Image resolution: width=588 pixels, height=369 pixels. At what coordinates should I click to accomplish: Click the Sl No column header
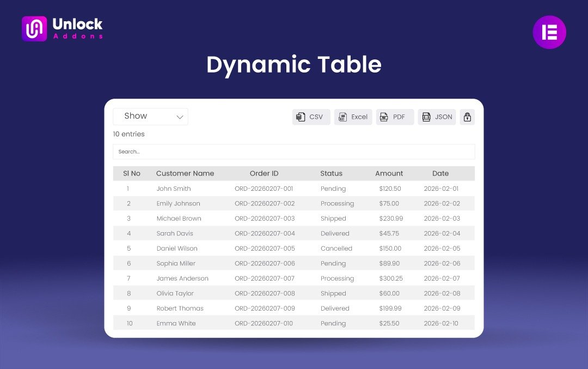tap(132, 173)
